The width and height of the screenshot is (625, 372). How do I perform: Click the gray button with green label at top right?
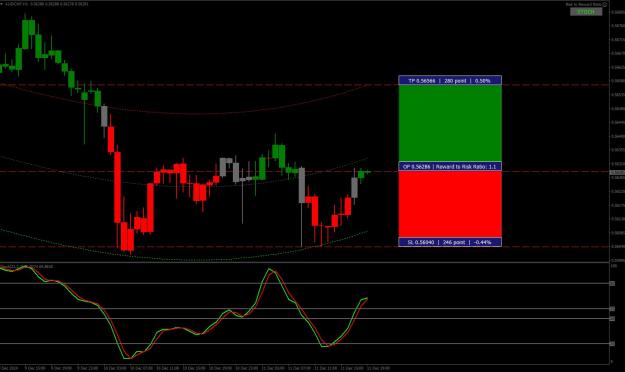586,12
